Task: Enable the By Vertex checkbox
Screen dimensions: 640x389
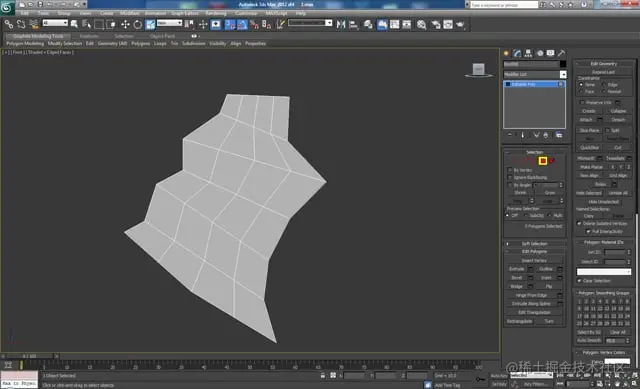Action: [510, 170]
